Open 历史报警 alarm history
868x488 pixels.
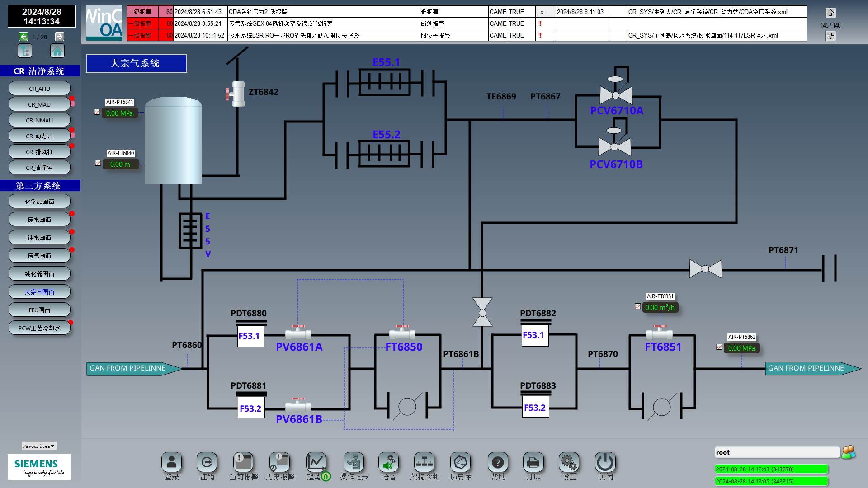click(279, 462)
